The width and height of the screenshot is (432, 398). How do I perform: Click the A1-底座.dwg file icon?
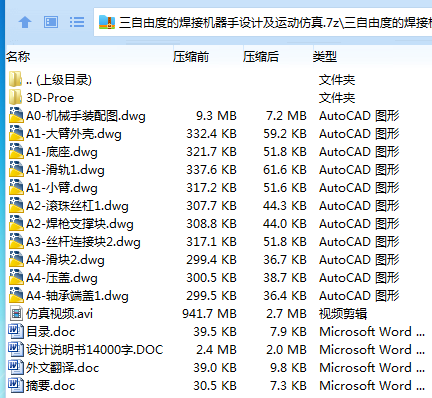point(16,151)
